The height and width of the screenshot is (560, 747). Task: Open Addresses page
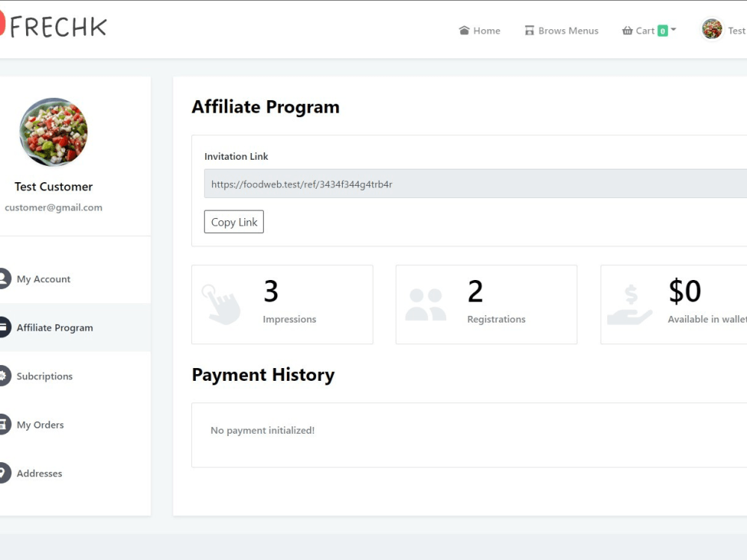[x=40, y=473]
